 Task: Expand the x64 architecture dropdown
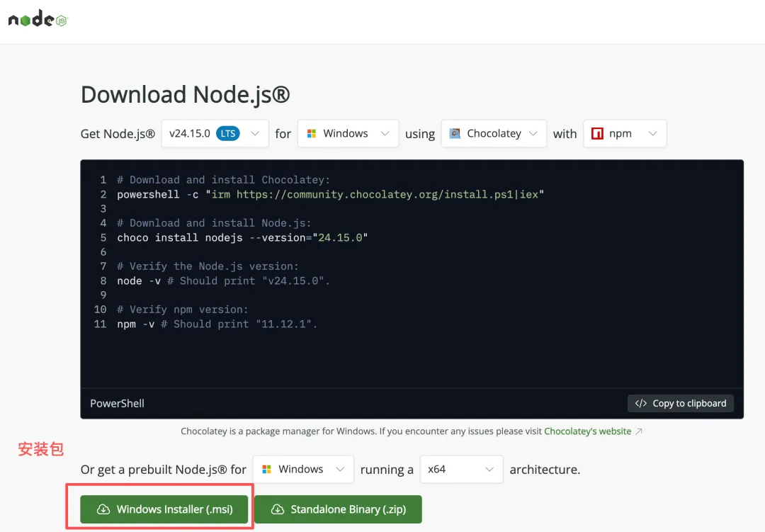tap(460, 470)
